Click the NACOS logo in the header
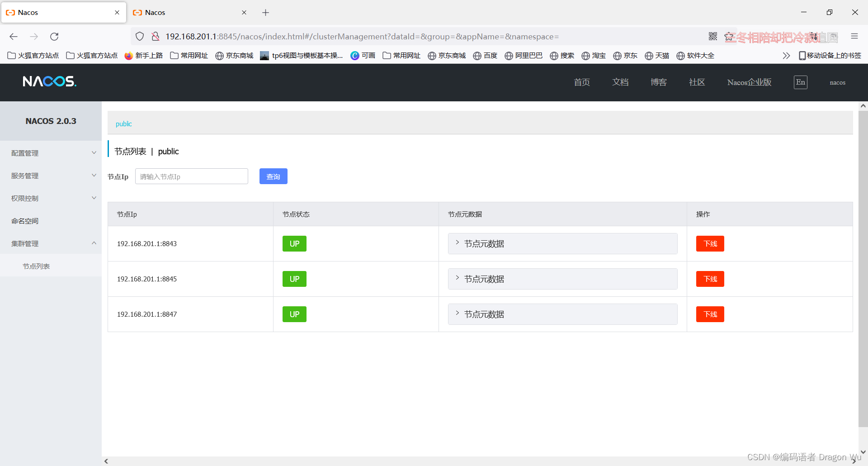Viewport: 868px width, 466px height. 49,81
